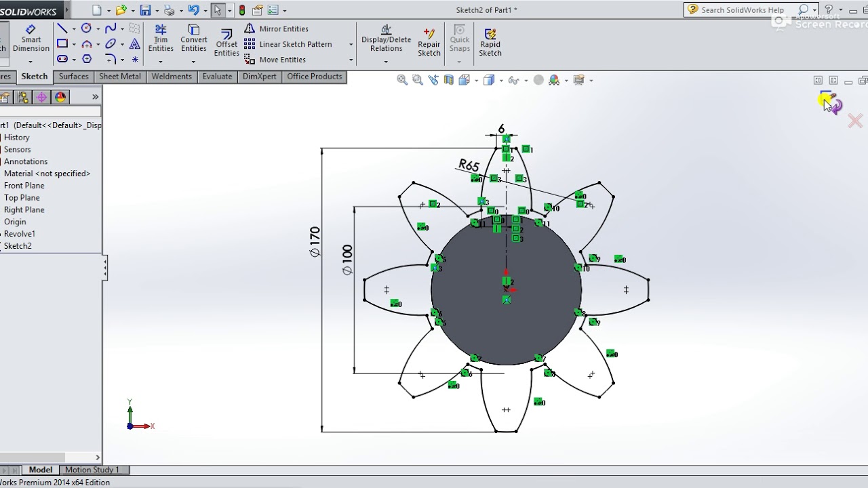Viewport: 868px width, 488px height.
Task: Click the Move Entities button
Action: [275, 60]
